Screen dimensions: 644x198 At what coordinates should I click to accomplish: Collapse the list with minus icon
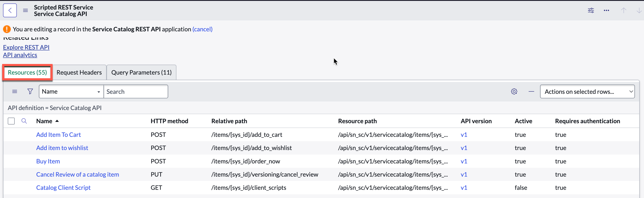click(531, 91)
